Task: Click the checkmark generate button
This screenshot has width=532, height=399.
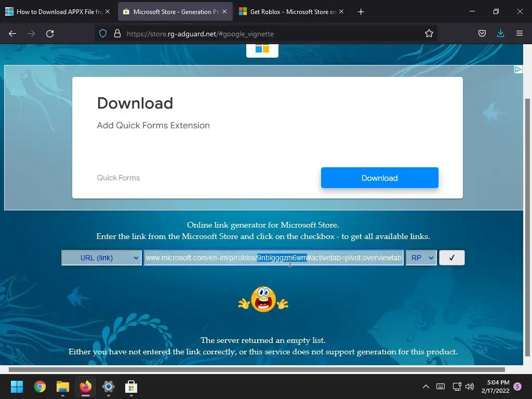Action: click(x=451, y=258)
